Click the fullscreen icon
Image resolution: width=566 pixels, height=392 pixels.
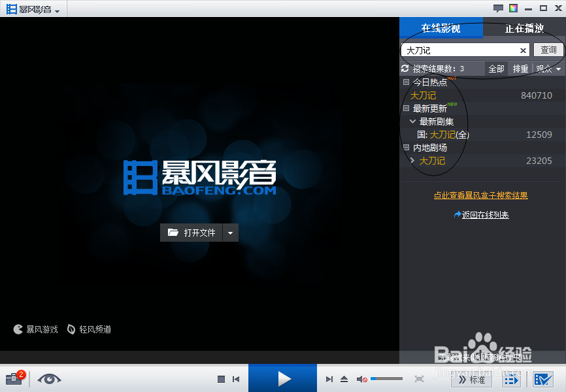419,379
